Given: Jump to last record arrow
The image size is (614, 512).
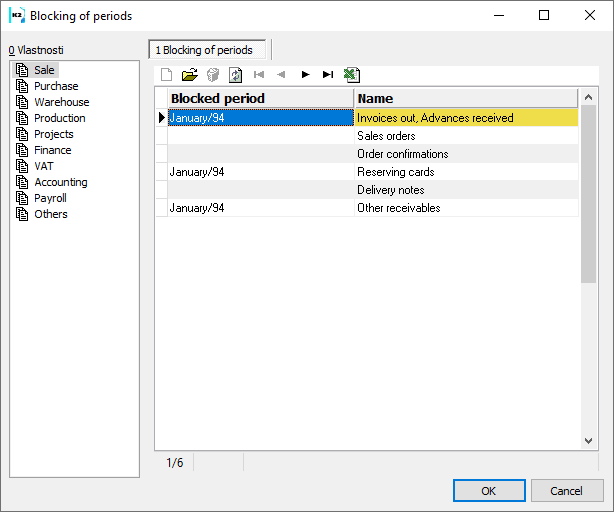Looking at the screenshot, I should click(x=328, y=74).
